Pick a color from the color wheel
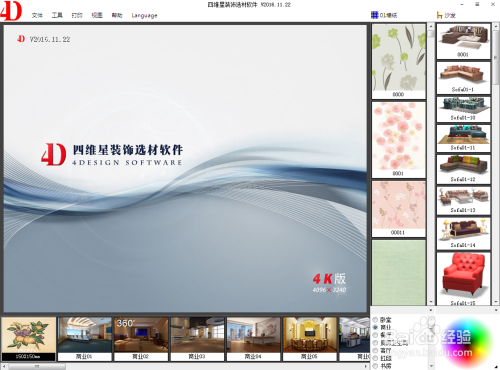The width and height of the screenshot is (500, 370). 468,342
